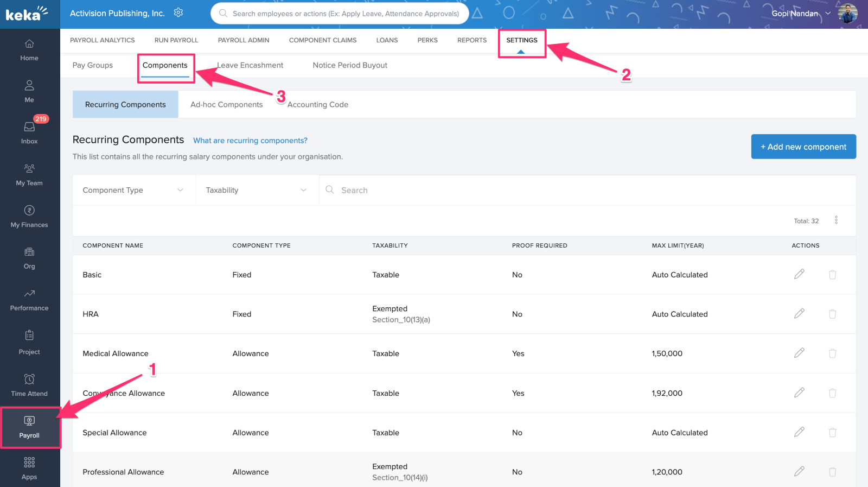Edit the Medical Allowance component

[799, 353]
